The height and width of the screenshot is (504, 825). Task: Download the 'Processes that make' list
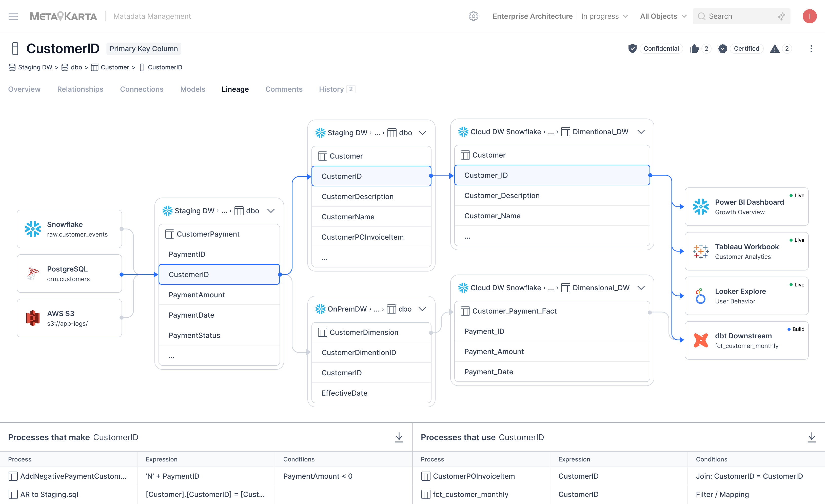coord(399,437)
